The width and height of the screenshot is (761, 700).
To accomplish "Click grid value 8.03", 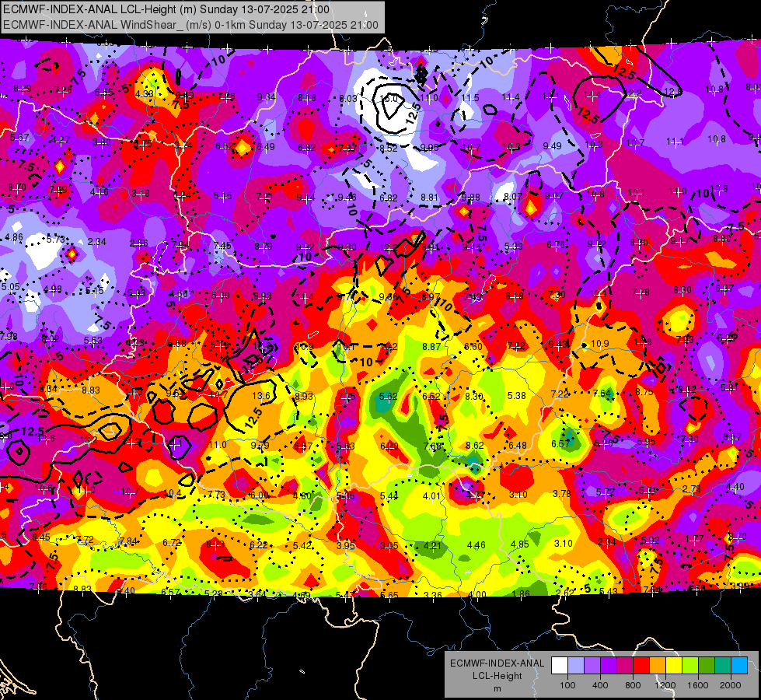I will (348, 99).
